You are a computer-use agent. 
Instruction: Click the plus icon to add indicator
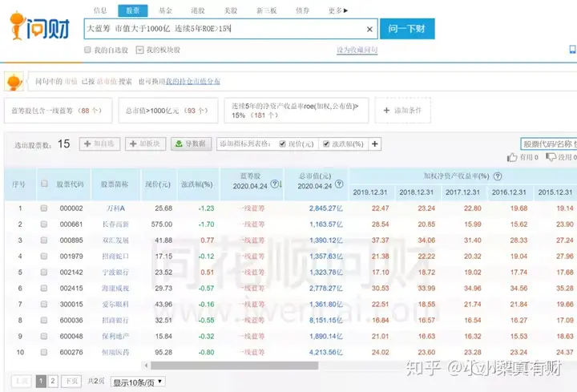(374, 144)
